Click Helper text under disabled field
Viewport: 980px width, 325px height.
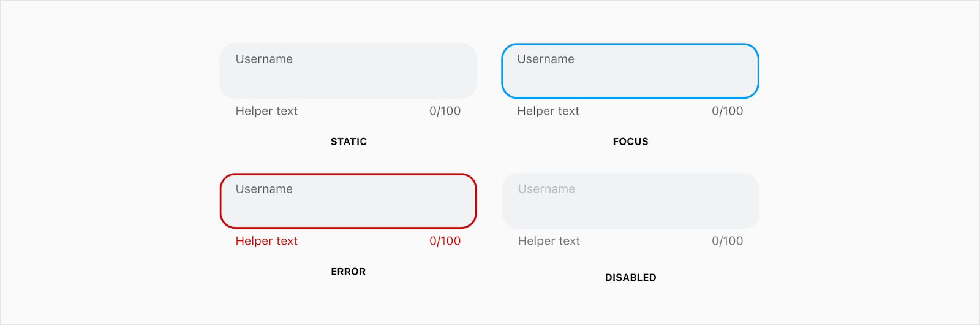point(549,241)
